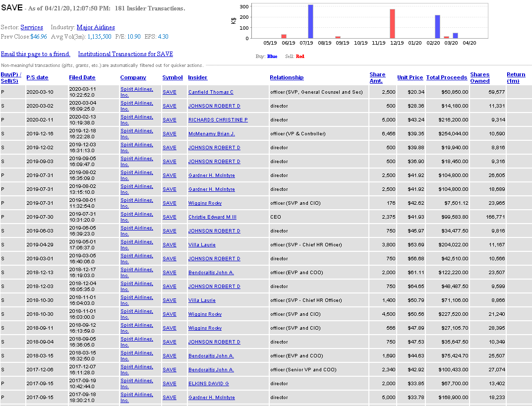The height and width of the screenshot is (406, 532).
Task: Click Spirit Airlines link in 2020-03-10 row
Action: click(136, 92)
